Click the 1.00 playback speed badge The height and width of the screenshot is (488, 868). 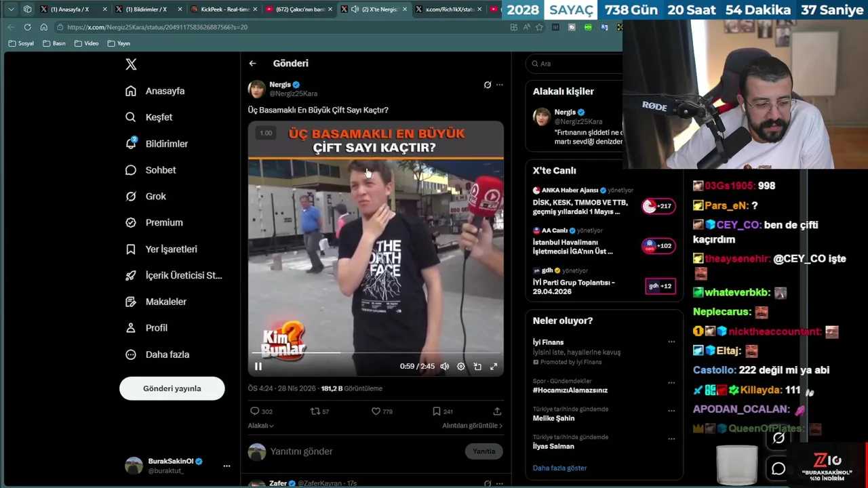[x=266, y=133]
